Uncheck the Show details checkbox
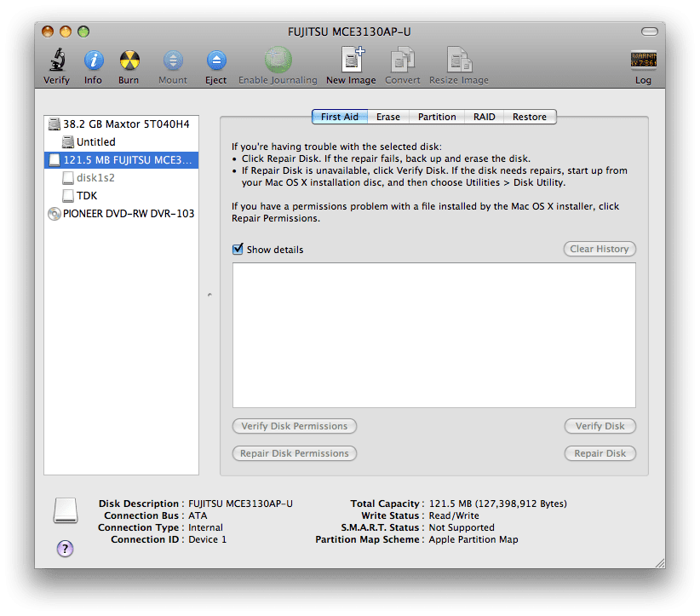Image resolution: width=700 pixels, height=616 pixels. click(238, 250)
